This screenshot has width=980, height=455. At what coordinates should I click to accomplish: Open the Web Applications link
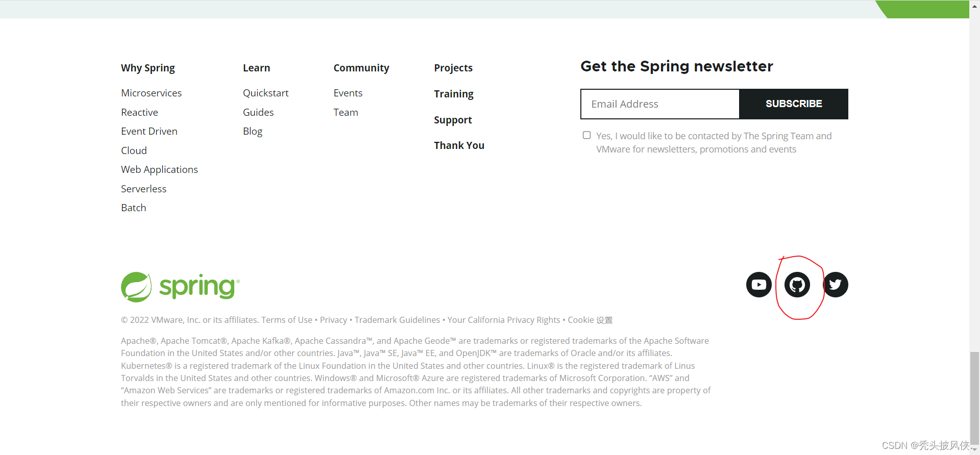[159, 169]
